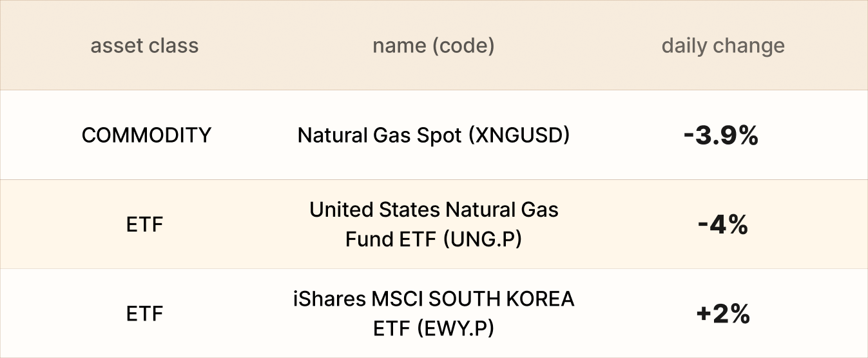
Task: Click the "asset class" column header
Action: (x=144, y=46)
